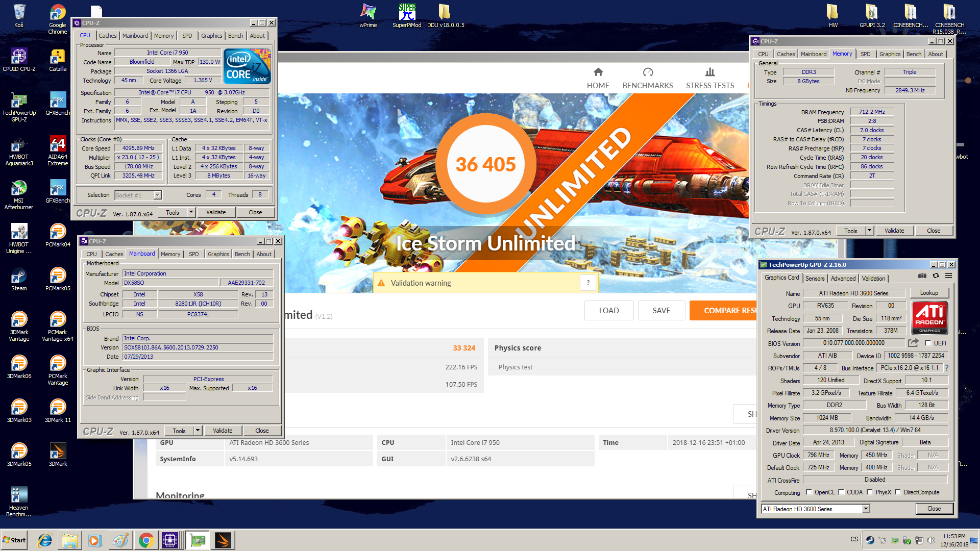
Task: Click the CS language indicator in tray
Action: tap(854, 539)
